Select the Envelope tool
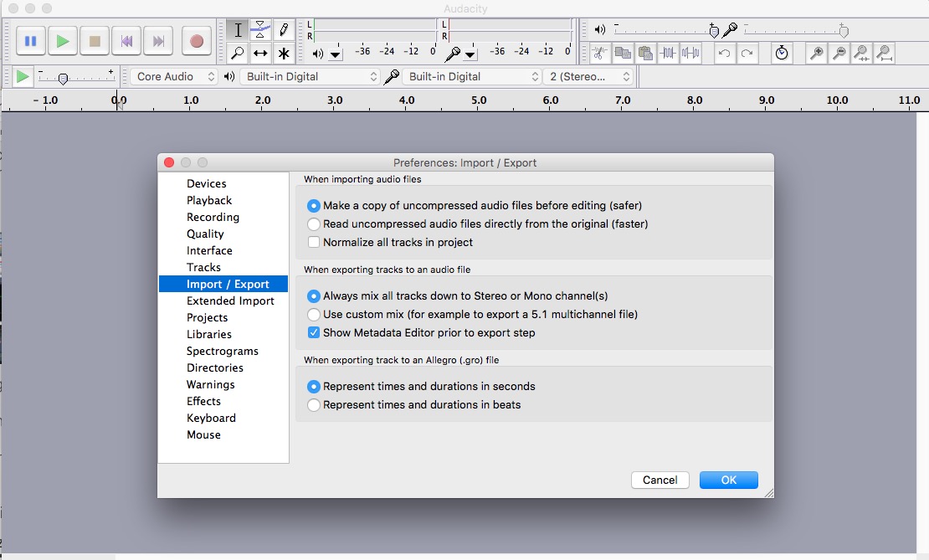929x560 pixels. (260, 29)
